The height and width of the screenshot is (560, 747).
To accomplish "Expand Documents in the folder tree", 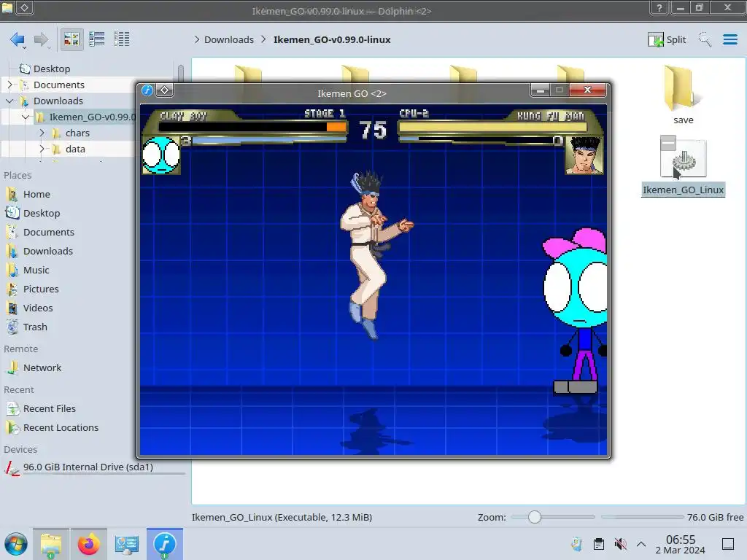I will pyautogui.click(x=9, y=85).
